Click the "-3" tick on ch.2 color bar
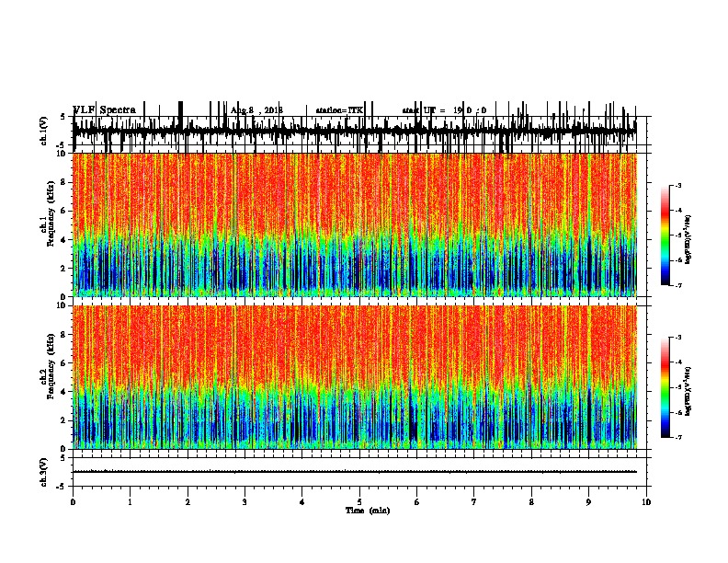This screenshot has height=563, width=728. [x=678, y=338]
